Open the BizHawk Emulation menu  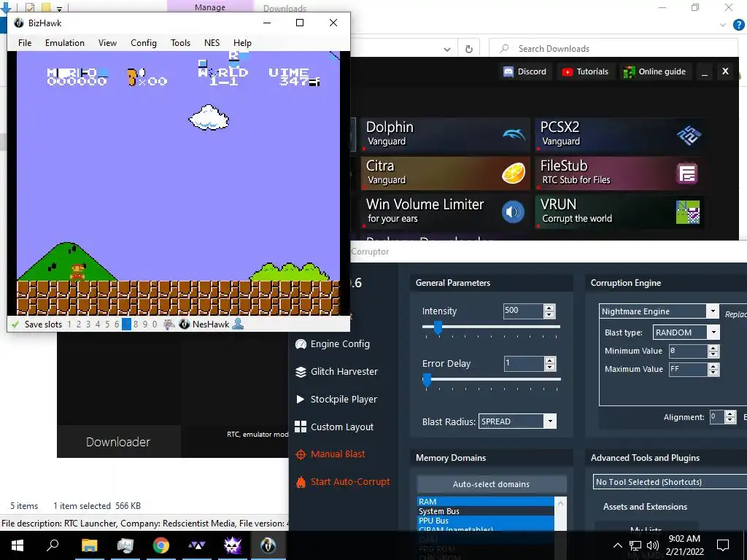point(65,43)
